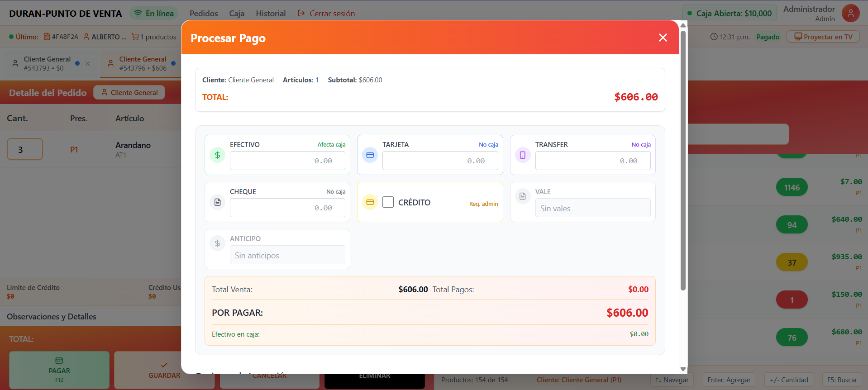Open the Pedidos menu
The height and width of the screenshot is (390, 868).
pyautogui.click(x=204, y=14)
